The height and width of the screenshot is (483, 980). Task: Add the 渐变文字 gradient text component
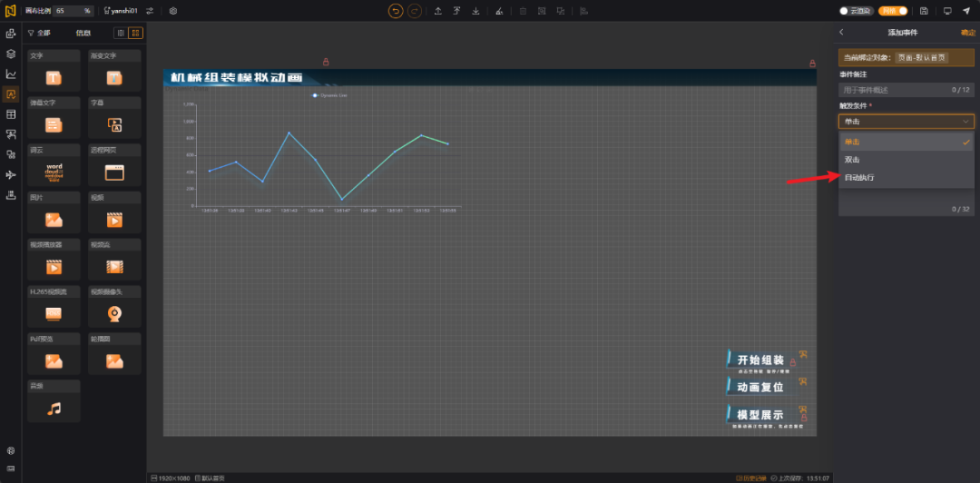click(114, 71)
